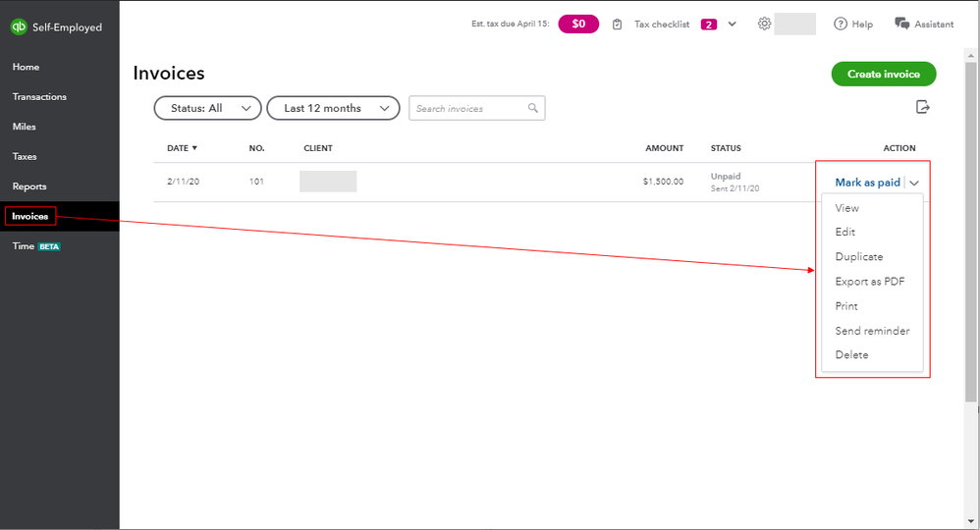Click the search magnifier icon
The image size is (980, 530).
coord(533,108)
